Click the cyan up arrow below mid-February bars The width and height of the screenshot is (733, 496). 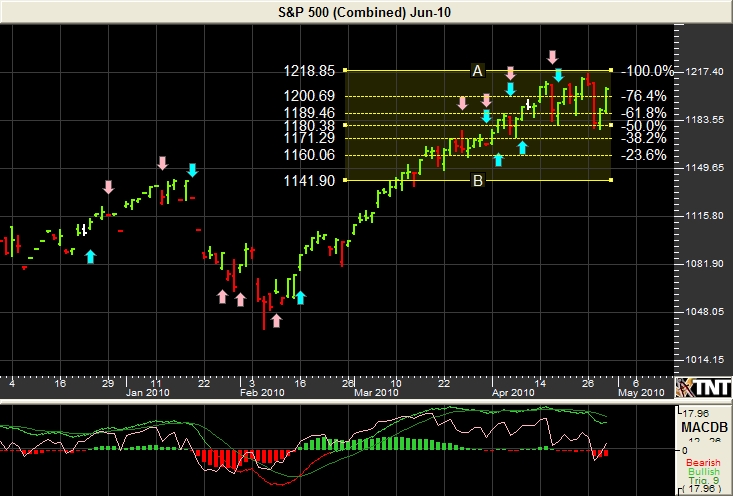(x=301, y=297)
